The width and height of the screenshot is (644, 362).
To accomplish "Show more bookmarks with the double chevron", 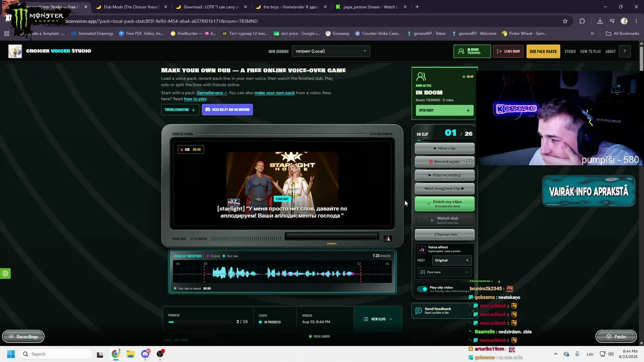I will pos(592,34).
